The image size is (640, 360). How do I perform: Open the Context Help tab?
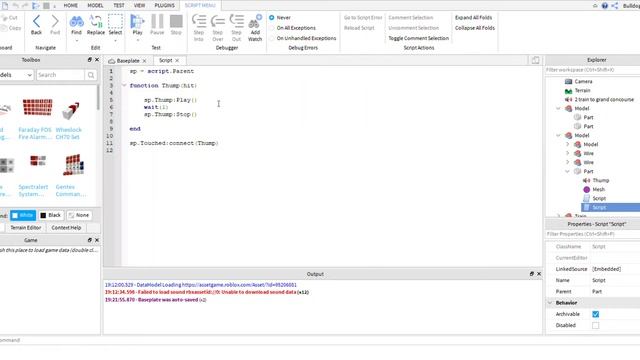tap(67, 228)
